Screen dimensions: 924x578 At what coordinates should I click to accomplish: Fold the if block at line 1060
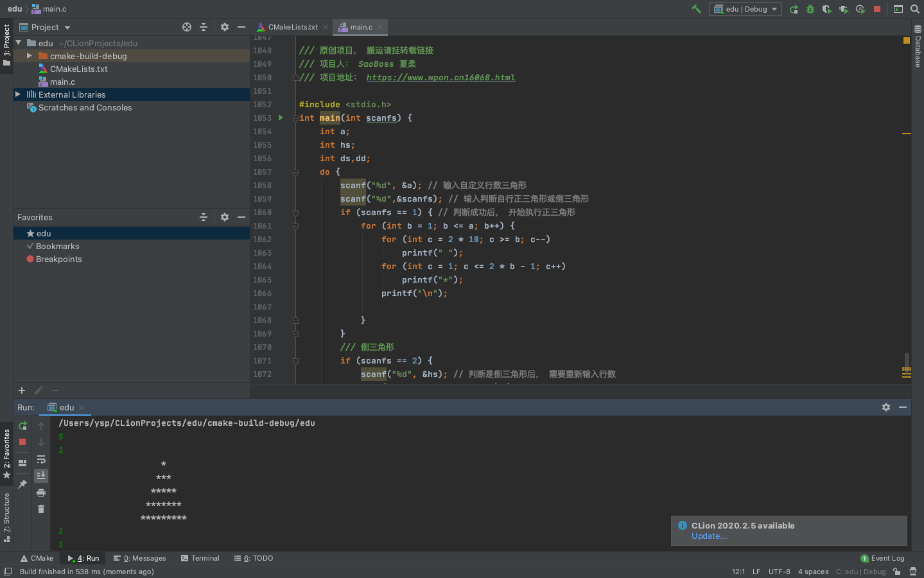pyautogui.click(x=295, y=213)
